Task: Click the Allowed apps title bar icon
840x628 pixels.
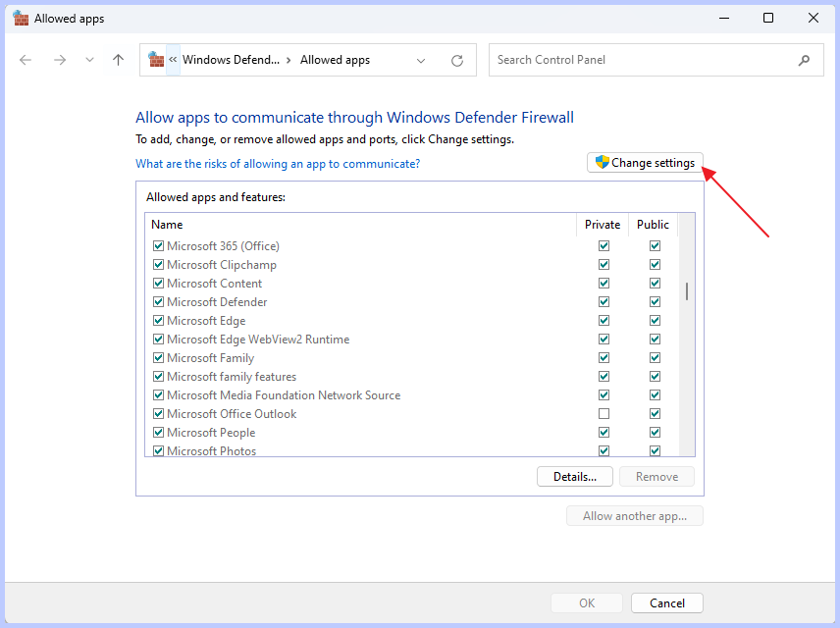Action: point(21,19)
